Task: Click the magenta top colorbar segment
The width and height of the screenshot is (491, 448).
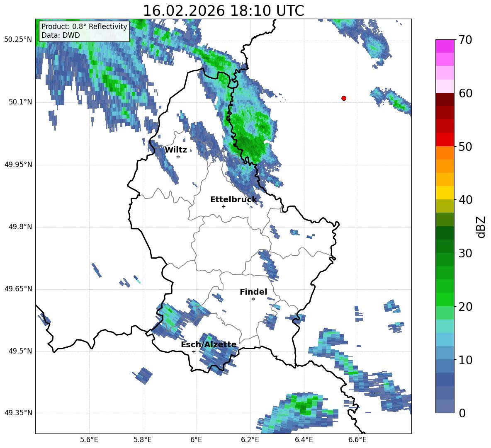Action: (x=445, y=46)
